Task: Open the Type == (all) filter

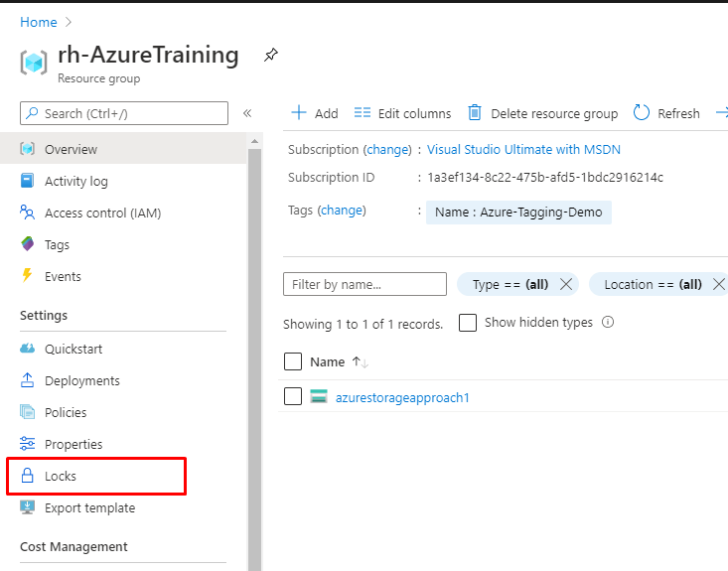Action: [510, 284]
